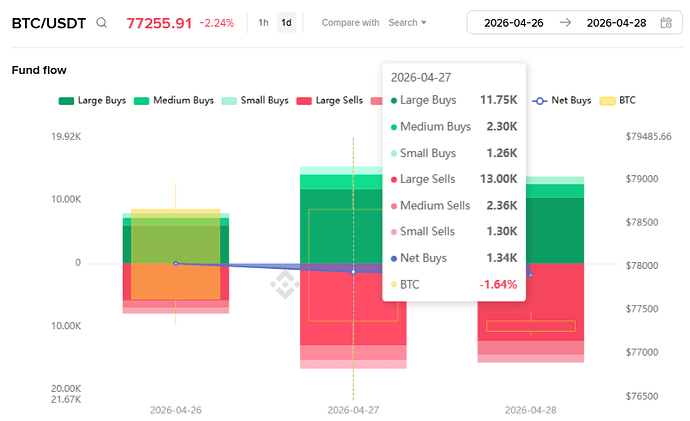Click the 21.67K left axis label

click(66, 399)
